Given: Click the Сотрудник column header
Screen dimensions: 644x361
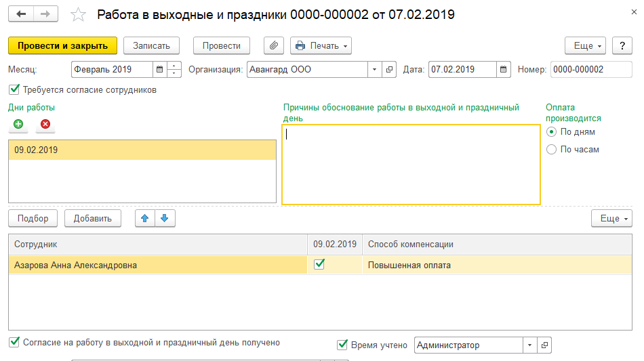Looking at the screenshot, I should click(158, 244).
